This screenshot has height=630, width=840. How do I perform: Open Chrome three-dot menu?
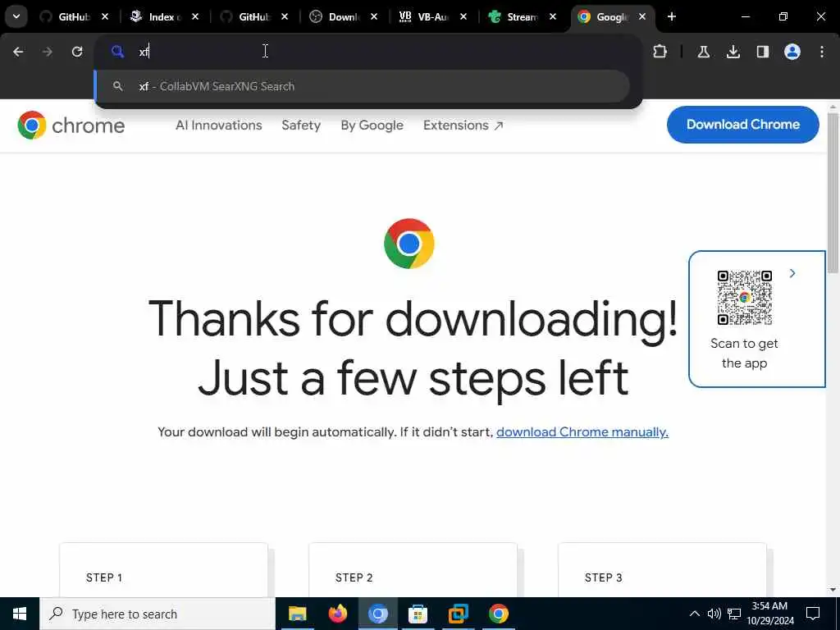pyautogui.click(x=822, y=52)
